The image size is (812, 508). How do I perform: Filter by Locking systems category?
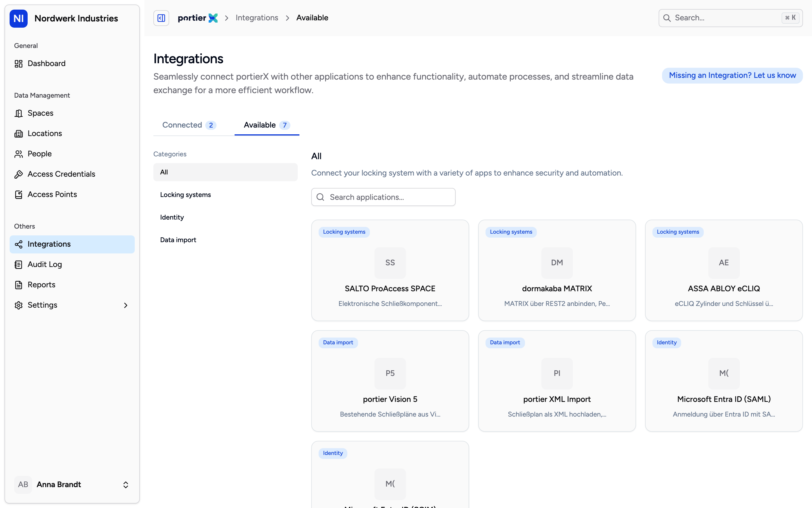tap(226, 195)
